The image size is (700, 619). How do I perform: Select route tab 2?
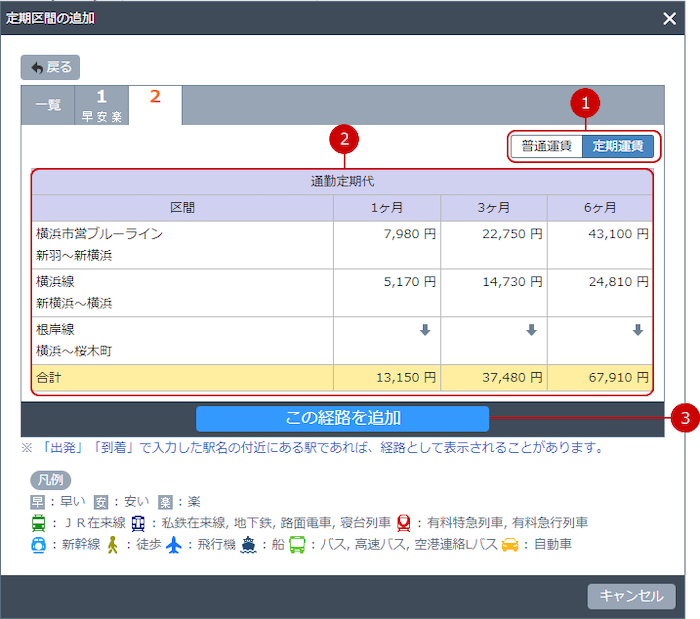[155, 104]
